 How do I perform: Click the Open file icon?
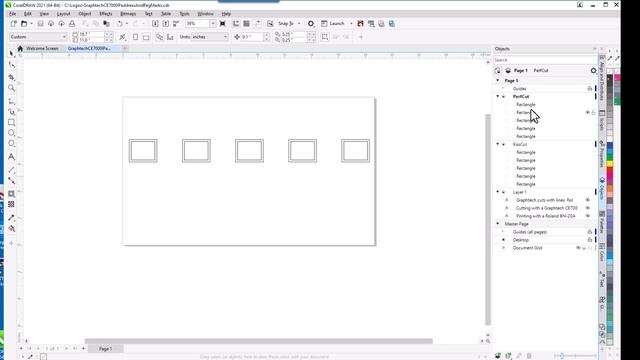click(24, 24)
